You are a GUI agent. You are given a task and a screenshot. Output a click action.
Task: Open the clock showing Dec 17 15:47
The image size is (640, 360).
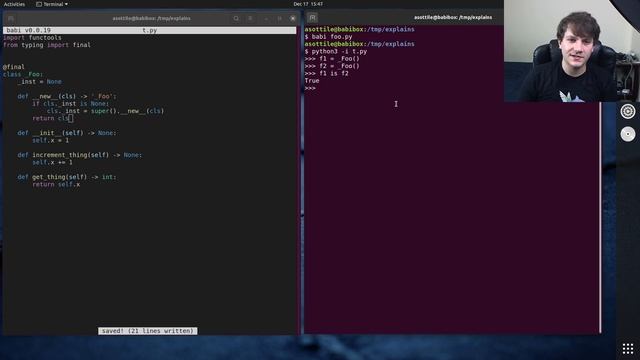[308, 4]
